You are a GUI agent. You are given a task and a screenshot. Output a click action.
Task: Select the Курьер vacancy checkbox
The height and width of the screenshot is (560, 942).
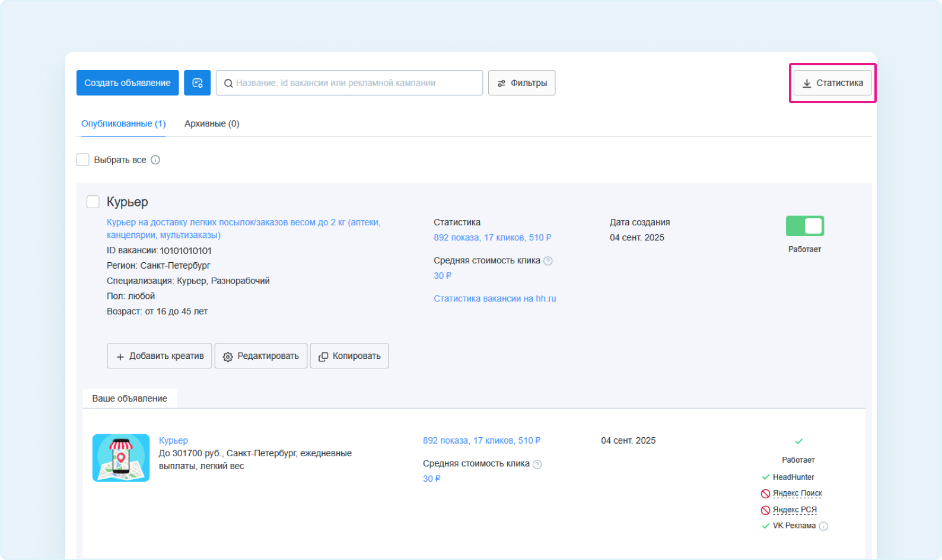(93, 202)
